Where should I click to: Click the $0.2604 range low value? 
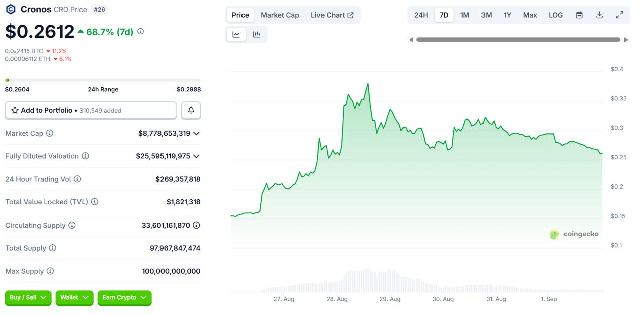pyautogui.click(x=17, y=89)
